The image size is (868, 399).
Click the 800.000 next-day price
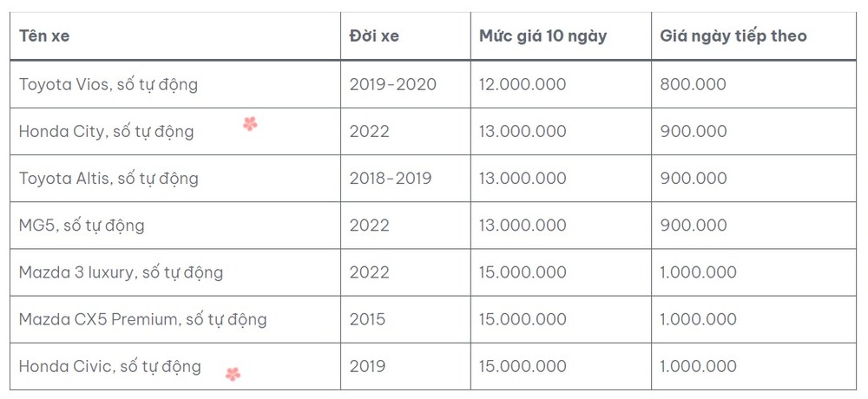693,85
